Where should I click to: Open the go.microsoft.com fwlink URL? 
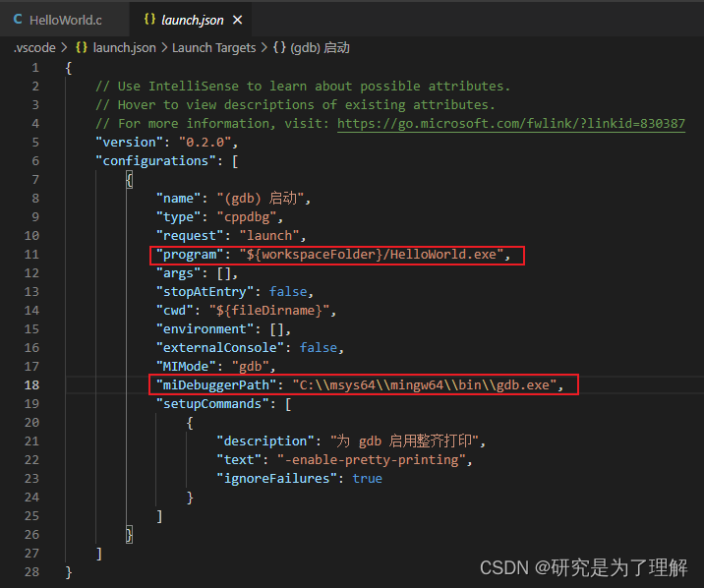tap(511, 124)
